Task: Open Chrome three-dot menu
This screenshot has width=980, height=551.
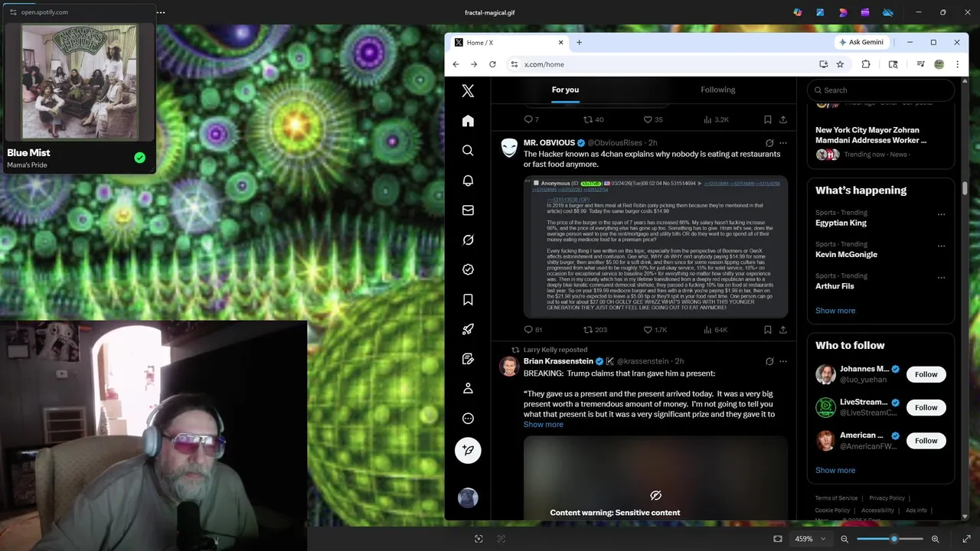Action: [957, 64]
